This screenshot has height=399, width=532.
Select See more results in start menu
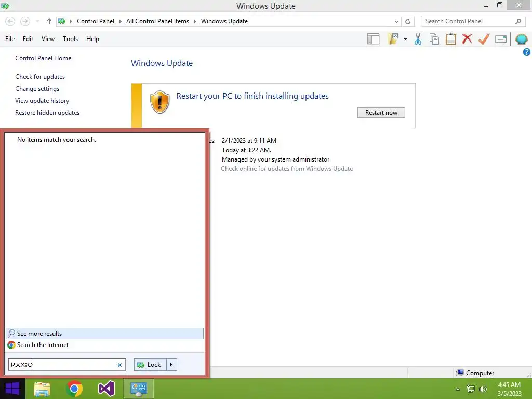tap(104, 334)
